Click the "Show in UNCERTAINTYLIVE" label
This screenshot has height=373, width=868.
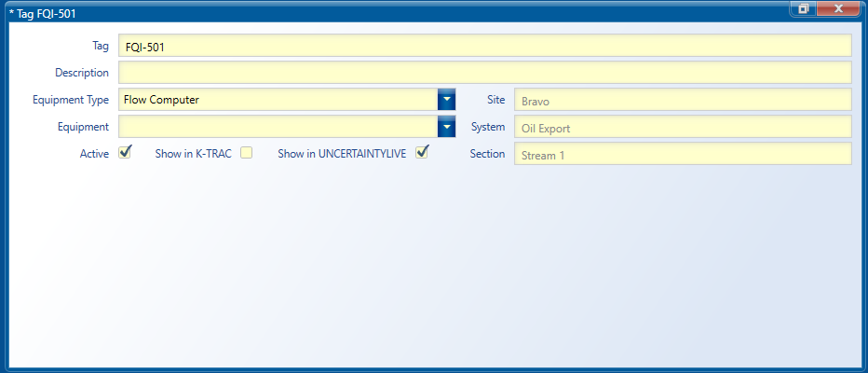(x=342, y=154)
